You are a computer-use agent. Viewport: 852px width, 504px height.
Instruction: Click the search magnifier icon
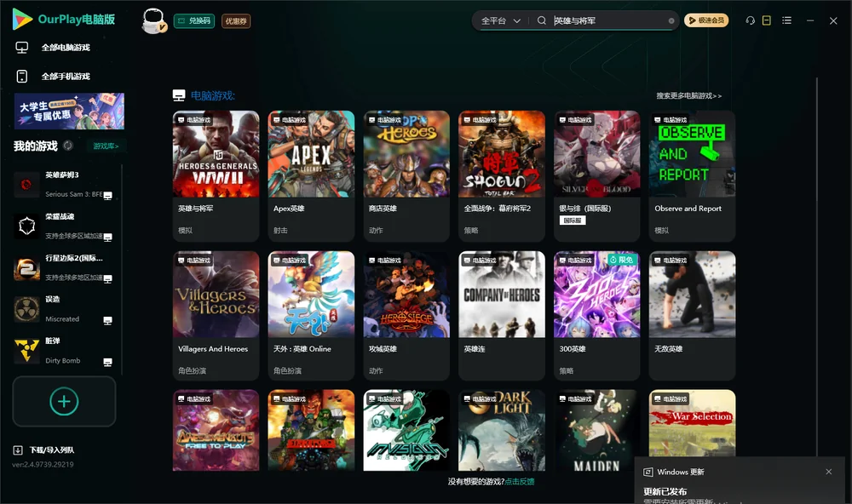[541, 20]
